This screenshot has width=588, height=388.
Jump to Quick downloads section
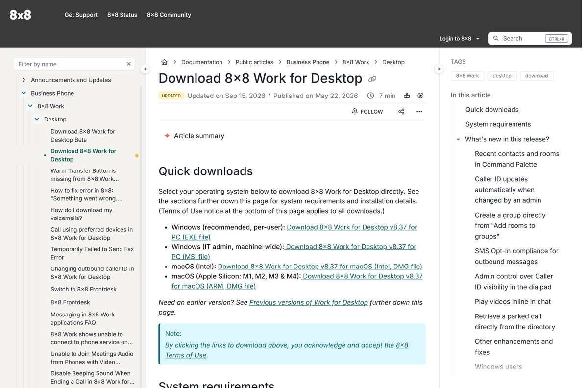tap(492, 110)
